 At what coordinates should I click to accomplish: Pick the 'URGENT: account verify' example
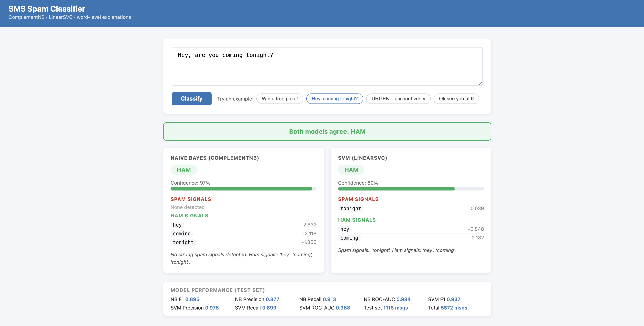pyautogui.click(x=398, y=99)
